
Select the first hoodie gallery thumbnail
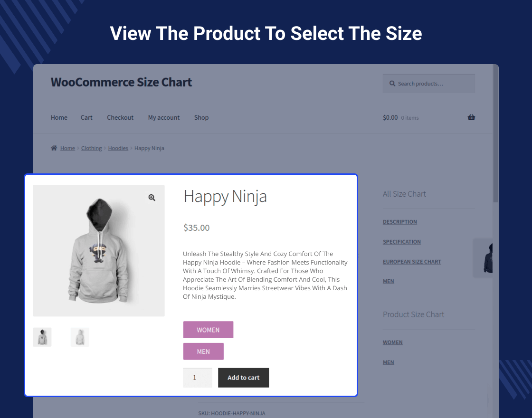(x=42, y=337)
